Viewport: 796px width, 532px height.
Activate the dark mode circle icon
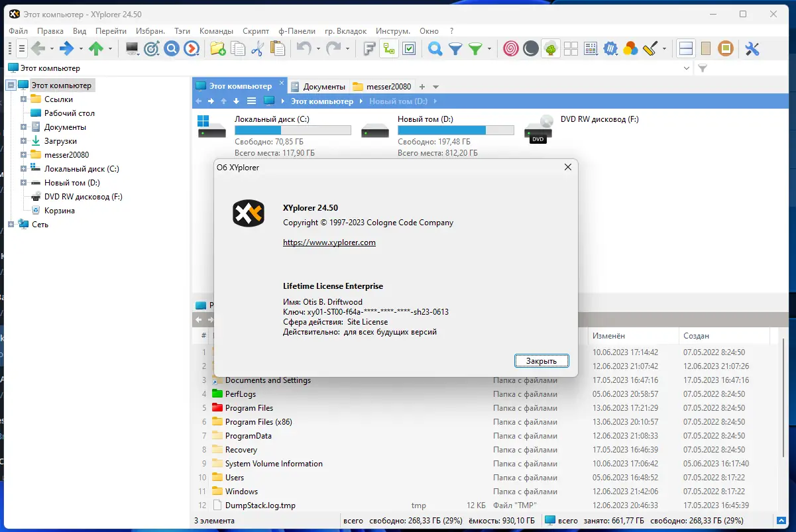(531, 48)
